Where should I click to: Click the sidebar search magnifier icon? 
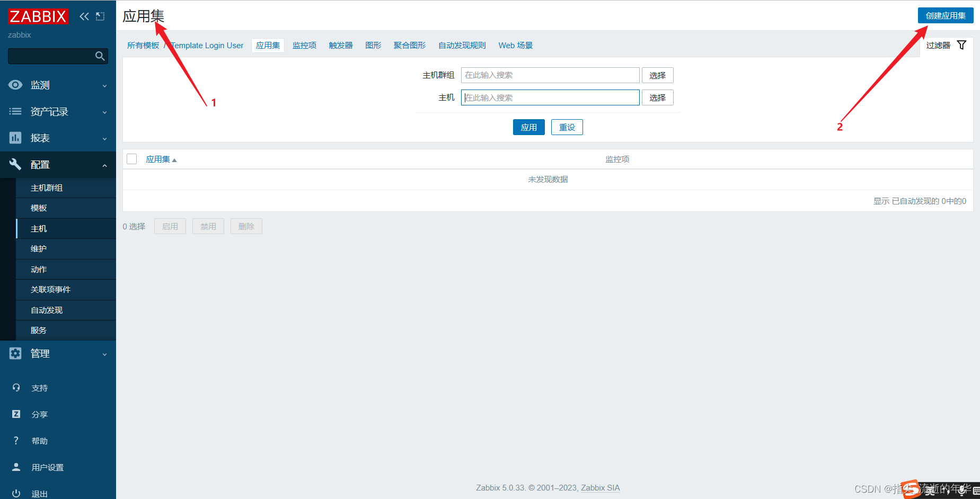tap(100, 56)
